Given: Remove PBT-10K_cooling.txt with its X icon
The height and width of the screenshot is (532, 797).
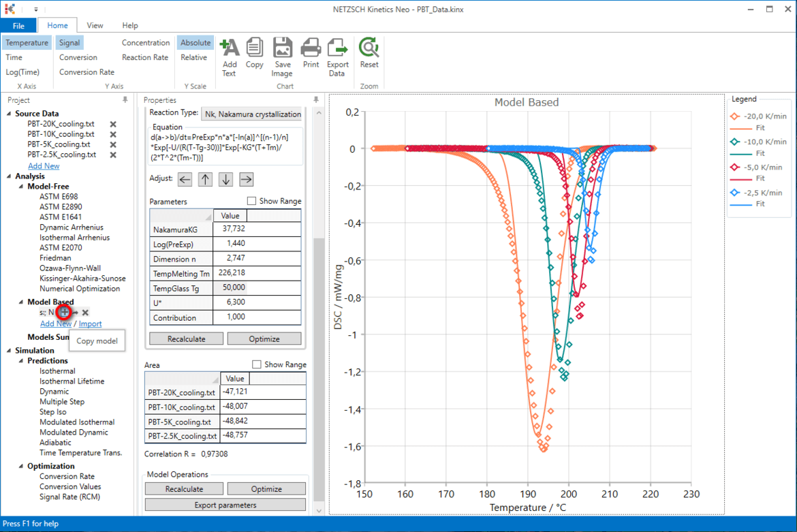Looking at the screenshot, I should [113, 134].
